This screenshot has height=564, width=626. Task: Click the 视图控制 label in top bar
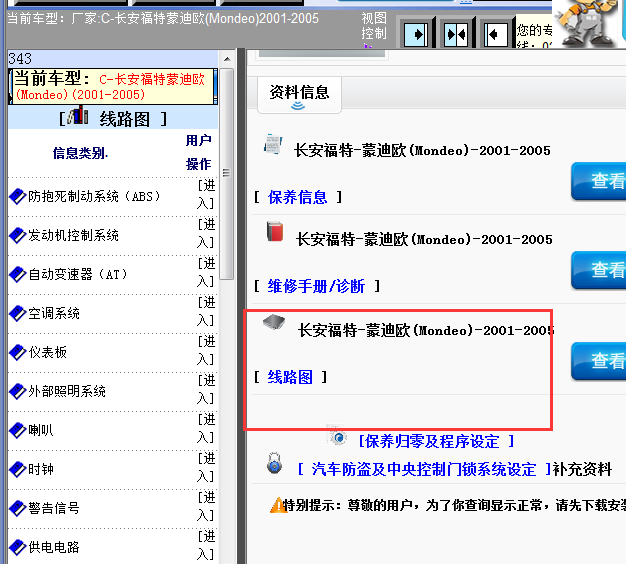374,26
